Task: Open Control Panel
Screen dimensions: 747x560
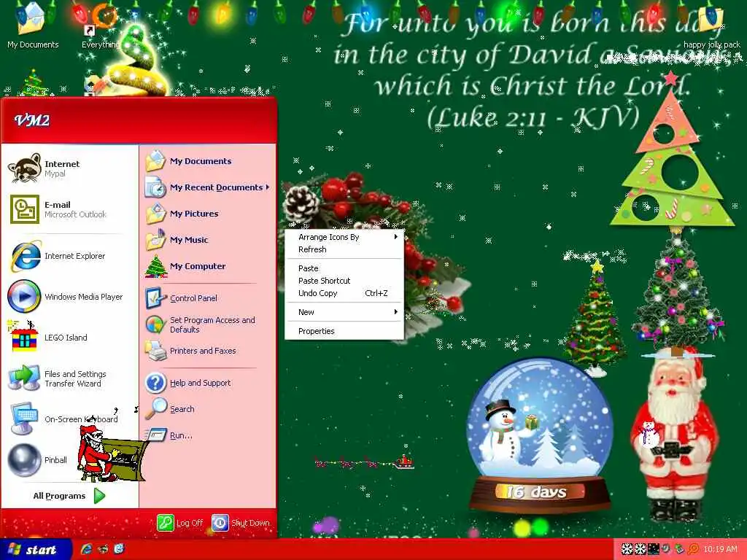Action: tap(208, 298)
